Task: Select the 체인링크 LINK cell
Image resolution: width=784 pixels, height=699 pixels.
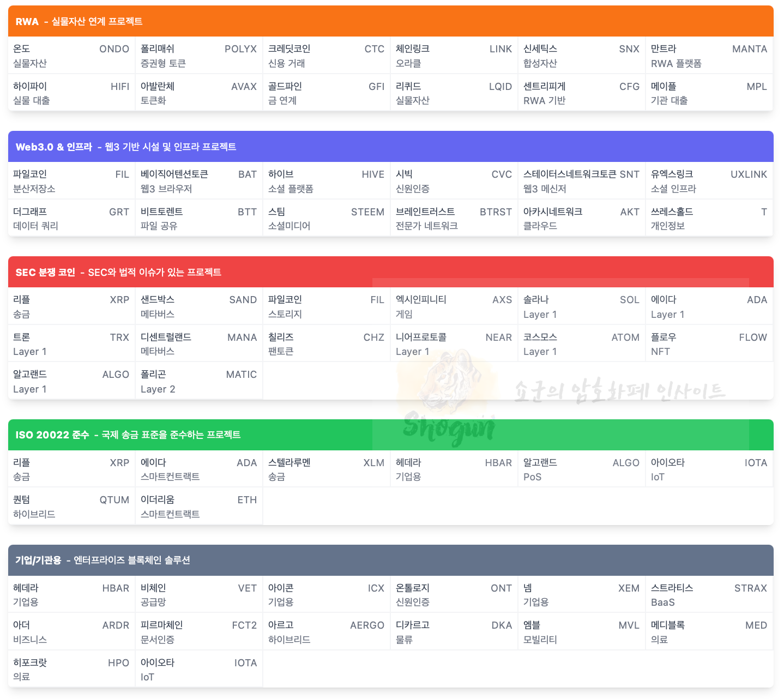Action: (454, 56)
